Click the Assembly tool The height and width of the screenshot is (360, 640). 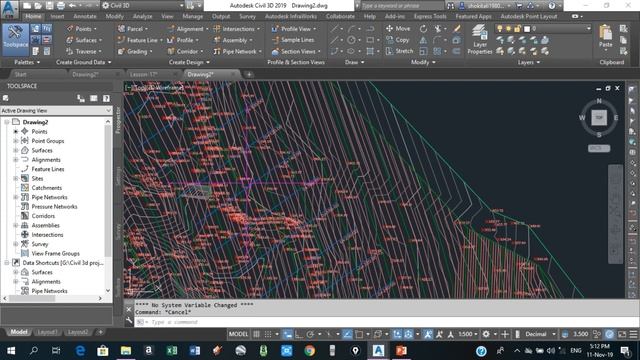[233, 40]
